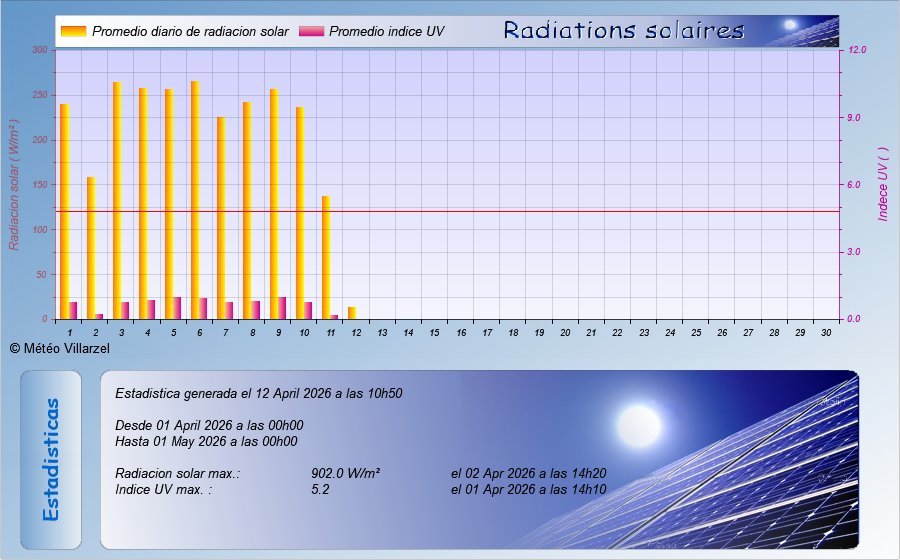The height and width of the screenshot is (560, 900).
Task: Click the orange solar radiation legend swatch
Action: [73, 31]
